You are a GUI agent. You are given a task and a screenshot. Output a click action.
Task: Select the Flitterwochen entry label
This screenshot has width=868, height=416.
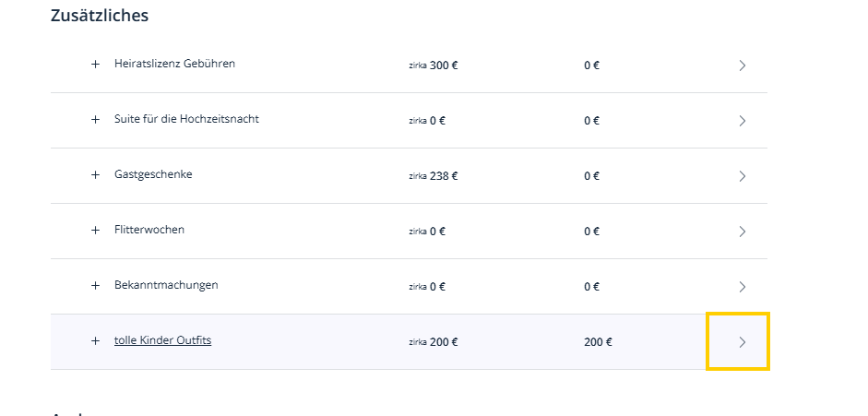click(x=149, y=230)
